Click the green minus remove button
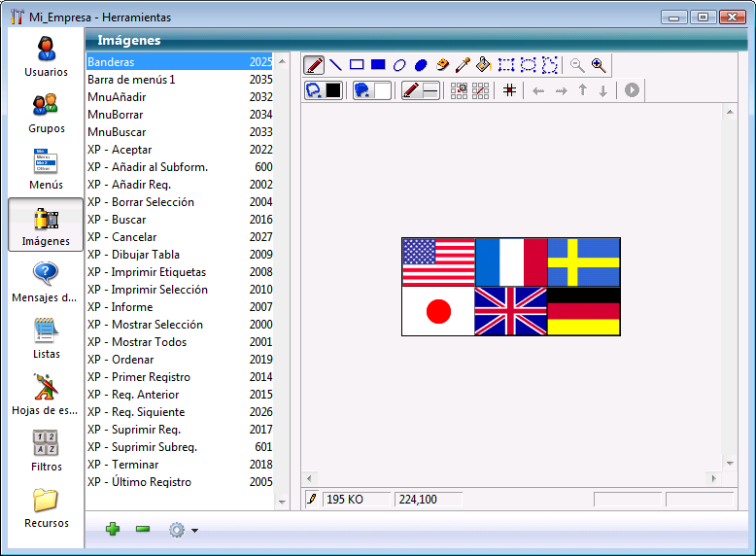Screen dimensions: 756x556 (143, 529)
